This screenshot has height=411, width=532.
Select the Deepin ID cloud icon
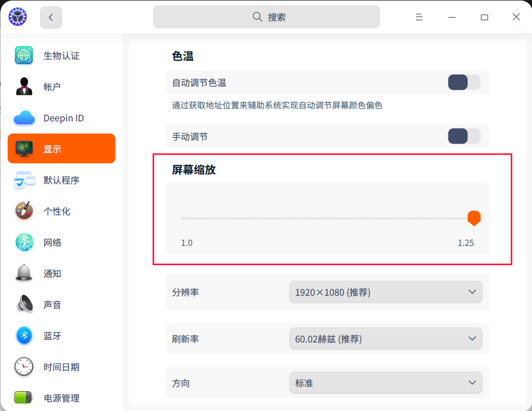tap(24, 118)
